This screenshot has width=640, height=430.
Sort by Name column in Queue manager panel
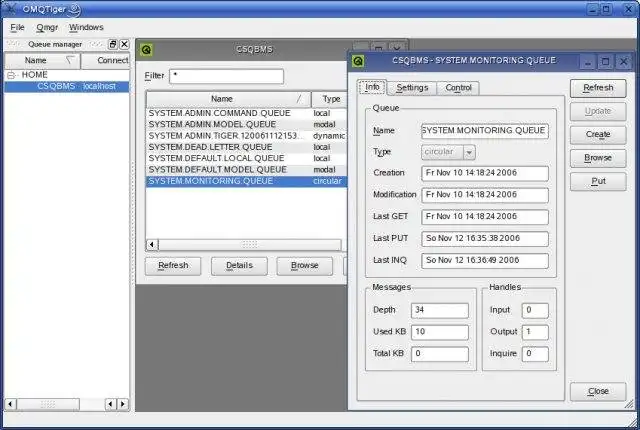tap(42, 60)
